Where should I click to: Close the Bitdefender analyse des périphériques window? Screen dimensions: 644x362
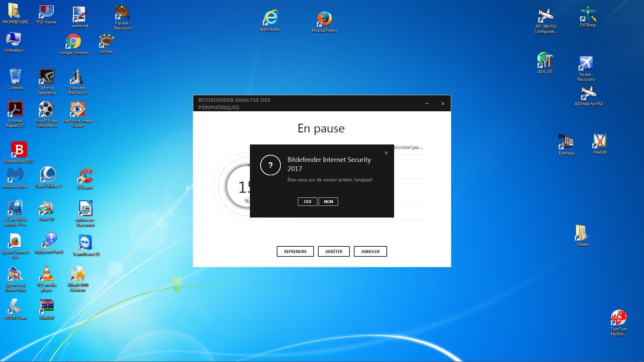tap(443, 104)
